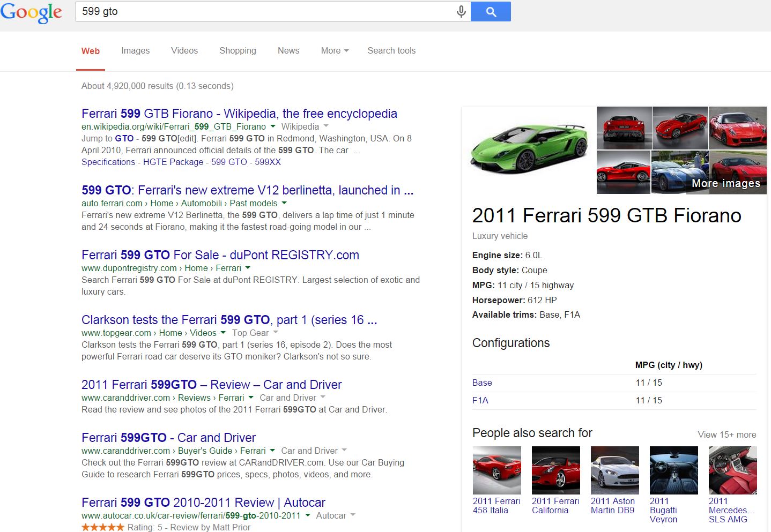Click 2011 Bugatti Veyron text link
The image size is (771, 532).
(x=663, y=510)
